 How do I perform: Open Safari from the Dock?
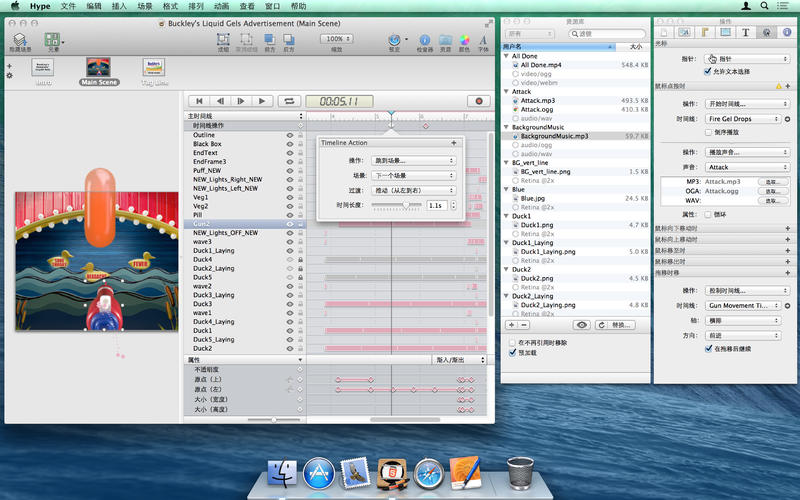pyautogui.click(x=428, y=473)
